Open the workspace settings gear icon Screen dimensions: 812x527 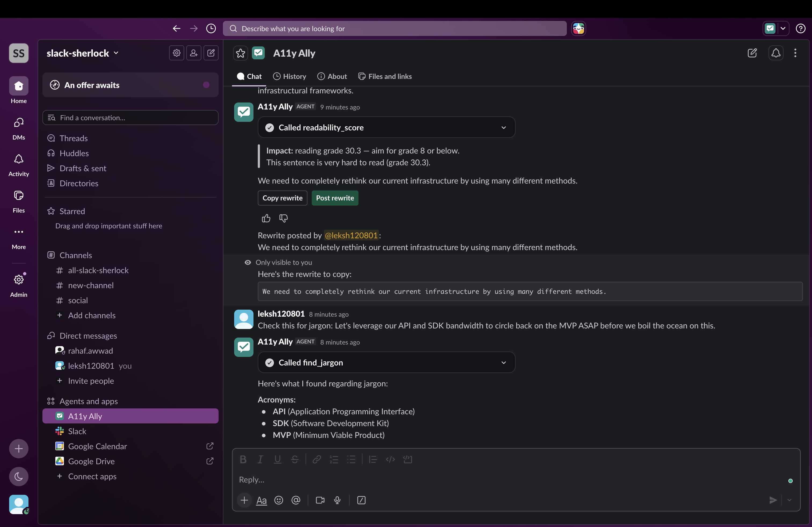tap(176, 53)
